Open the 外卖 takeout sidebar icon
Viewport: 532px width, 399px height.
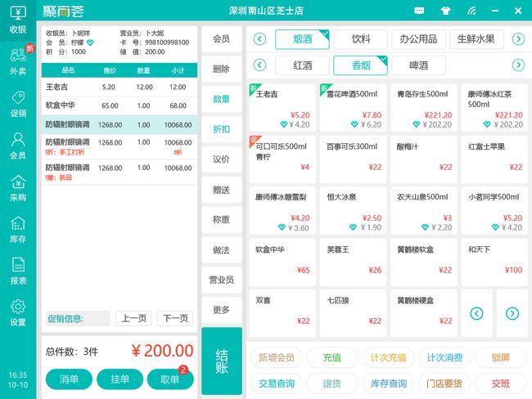point(17,61)
